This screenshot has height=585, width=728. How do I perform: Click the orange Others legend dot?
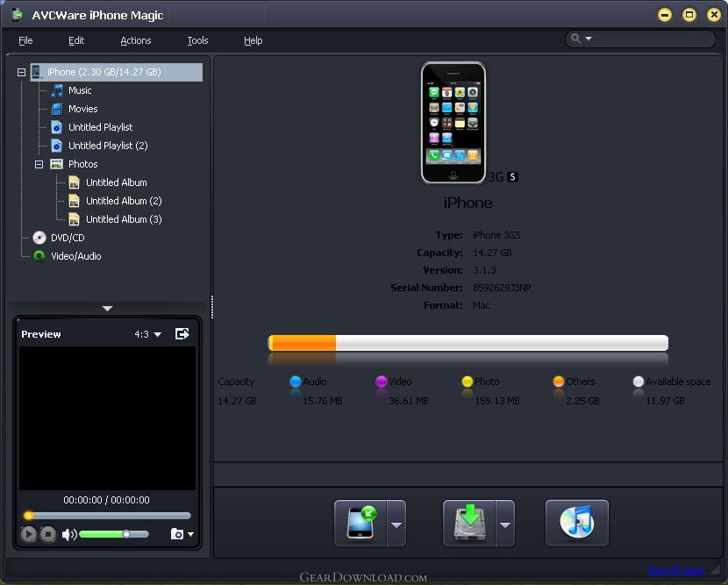point(559,382)
